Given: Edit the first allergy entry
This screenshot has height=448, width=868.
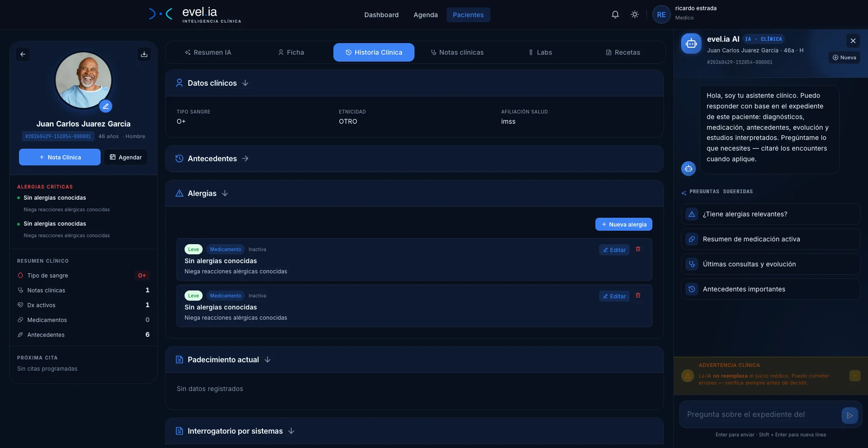Looking at the screenshot, I should click(614, 250).
